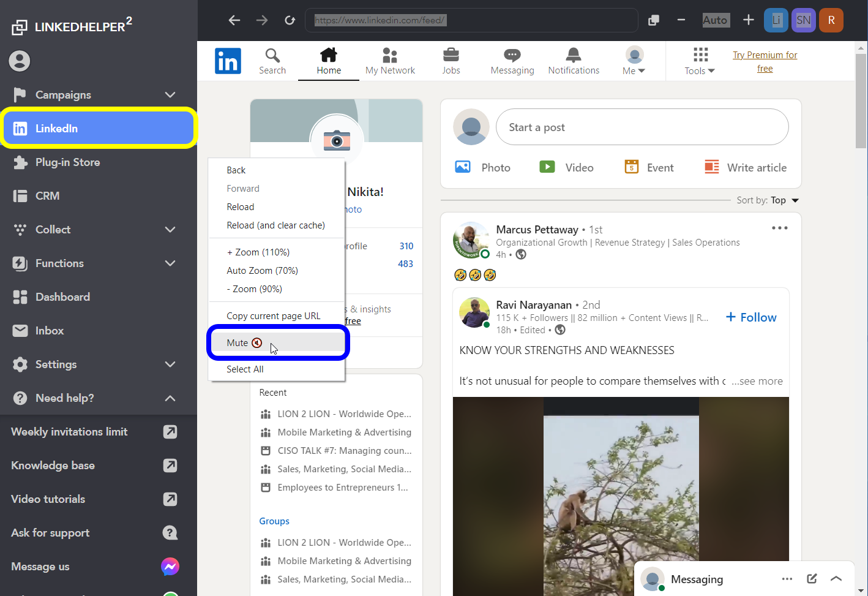Open the Linked Helper account avatar
The width and height of the screenshot is (868, 596).
pyautogui.click(x=20, y=61)
